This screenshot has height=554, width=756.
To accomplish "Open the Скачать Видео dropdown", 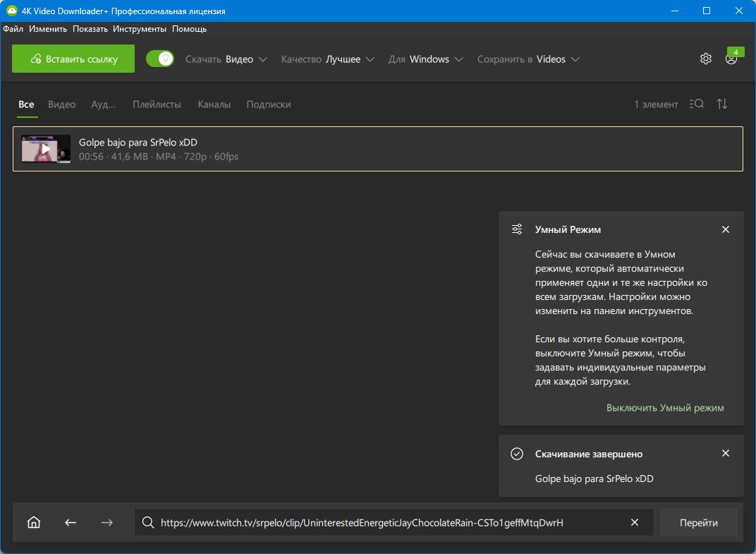I will pos(226,59).
